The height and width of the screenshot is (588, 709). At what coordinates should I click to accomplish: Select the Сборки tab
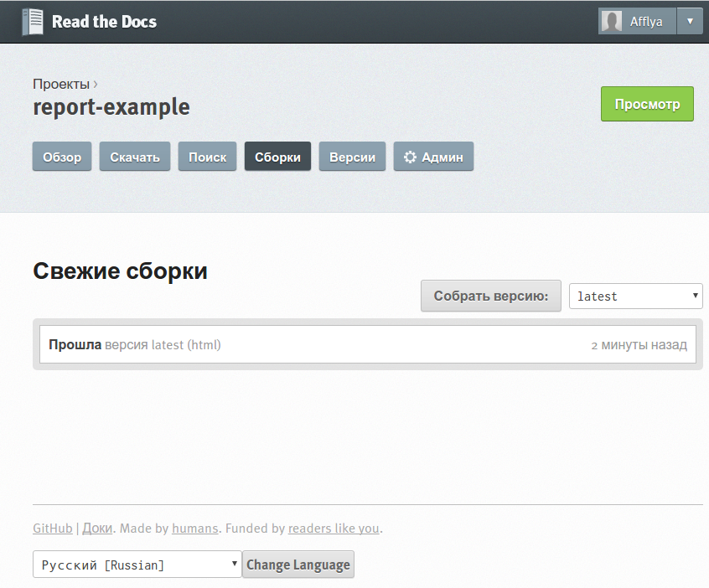click(x=277, y=157)
